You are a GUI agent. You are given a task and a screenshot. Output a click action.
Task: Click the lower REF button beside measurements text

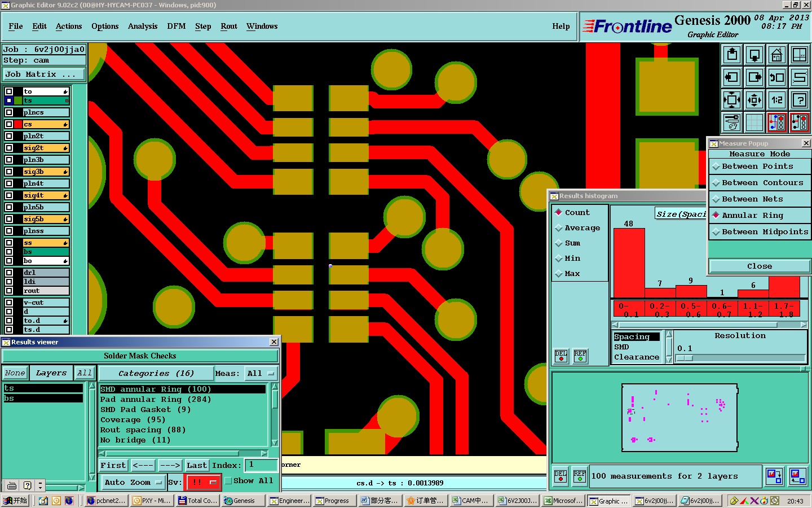click(x=580, y=476)
